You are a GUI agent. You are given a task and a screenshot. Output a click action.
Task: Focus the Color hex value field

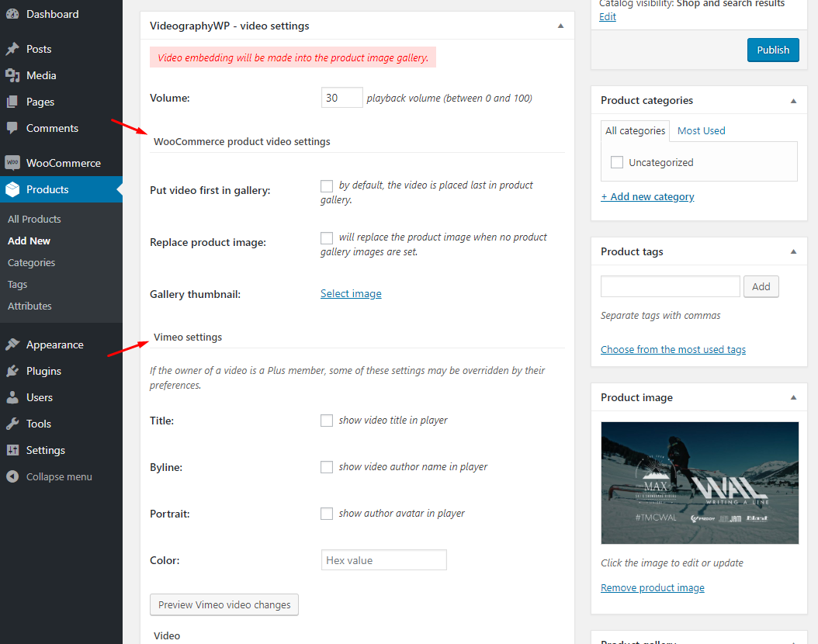pyautogui.click(x=384, y=560)
